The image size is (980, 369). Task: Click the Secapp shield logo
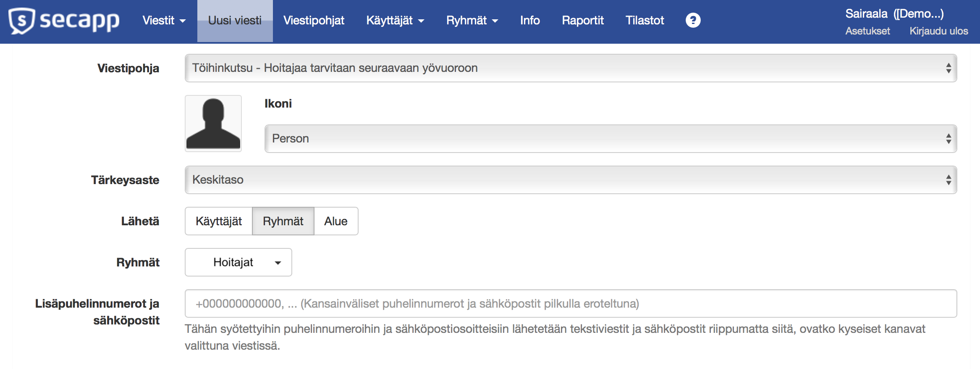pyautogui.click(x=22, y=21)
